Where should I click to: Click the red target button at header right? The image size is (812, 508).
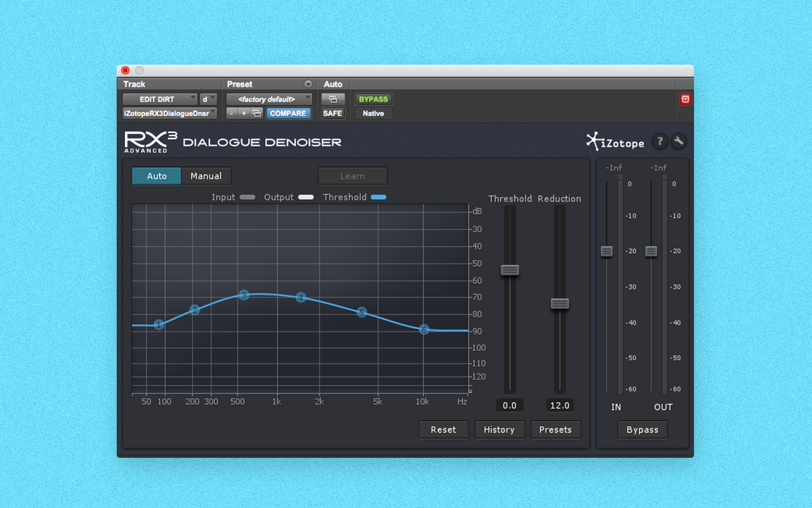pyautogui.click(x=685, y=99)
